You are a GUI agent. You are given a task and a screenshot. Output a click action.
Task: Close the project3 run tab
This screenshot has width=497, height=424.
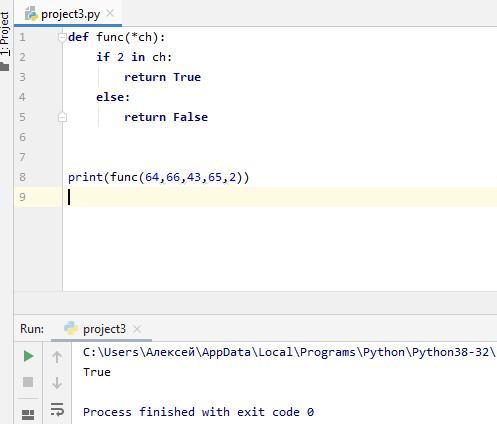pyautogui.click(x=137, y=329)
